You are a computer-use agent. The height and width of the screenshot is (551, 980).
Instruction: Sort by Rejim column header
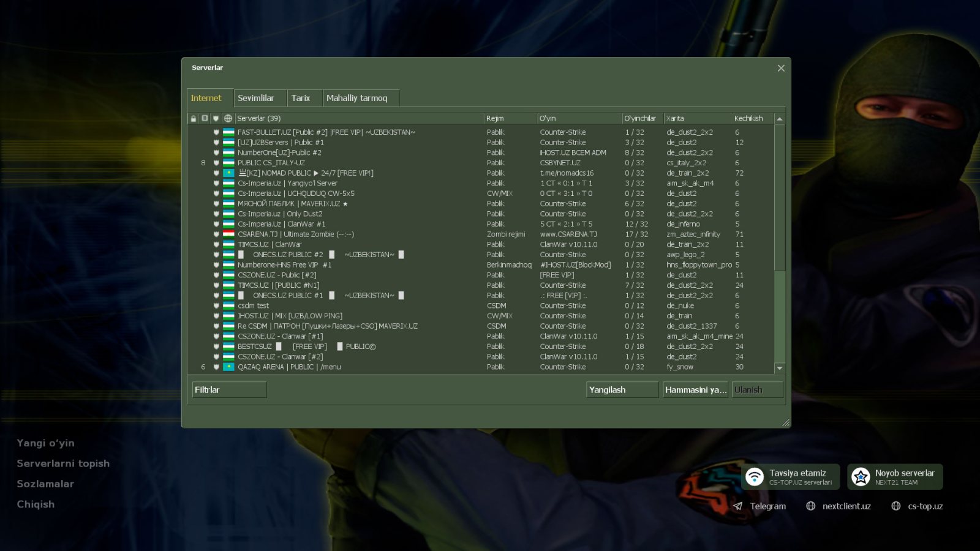(x=511, y=118)
